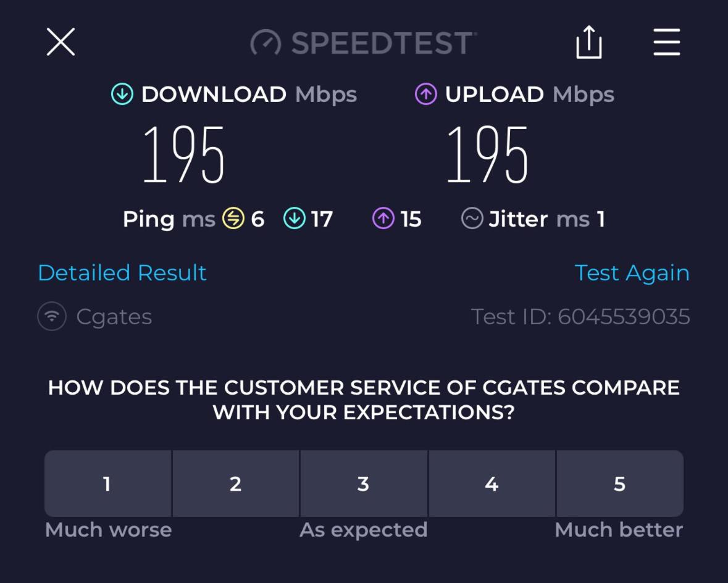Image resolution: width=728 pixels, height=583 pixels.
Task: Tap the yellow idle ping icon
Action: point(233,219)
